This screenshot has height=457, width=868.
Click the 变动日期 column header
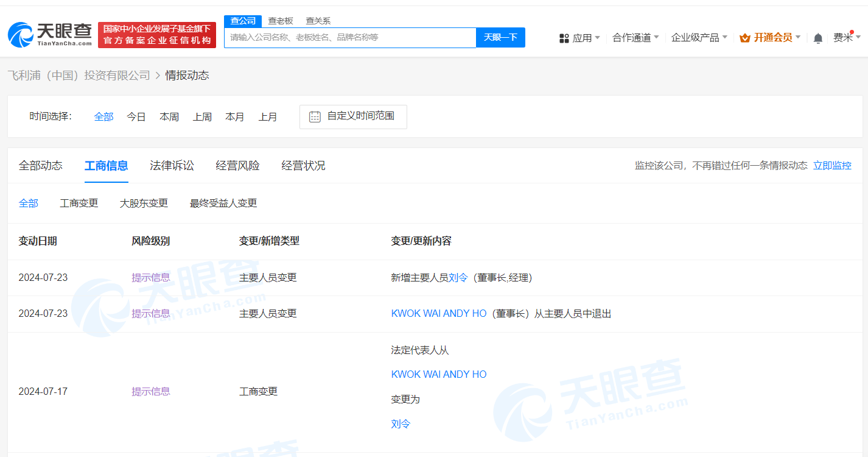pos(38,241)
